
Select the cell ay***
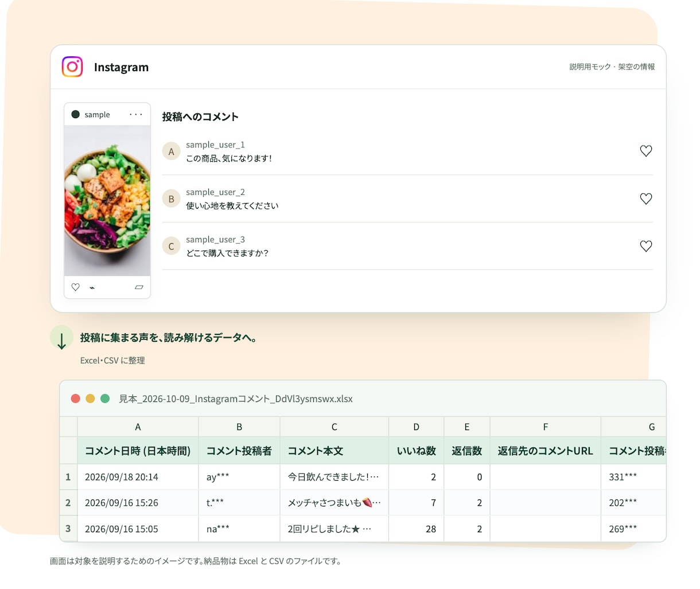(x=239, y=477)
